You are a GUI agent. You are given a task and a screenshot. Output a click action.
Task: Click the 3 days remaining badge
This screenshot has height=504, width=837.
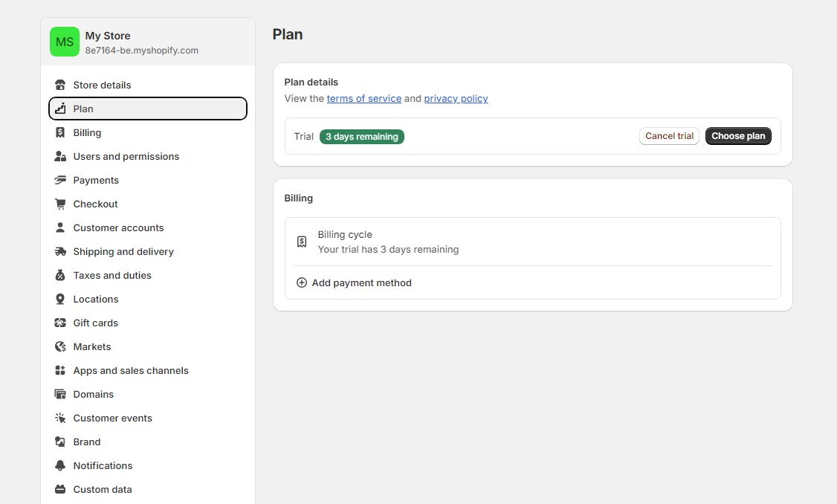click(x=362, y=137)
